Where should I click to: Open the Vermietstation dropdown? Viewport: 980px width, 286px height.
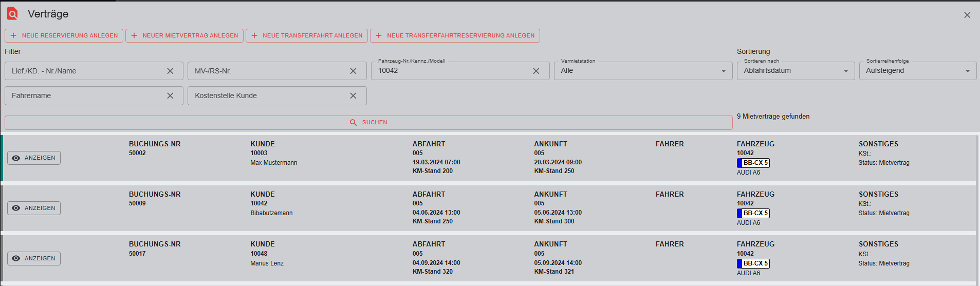(642, 71)
